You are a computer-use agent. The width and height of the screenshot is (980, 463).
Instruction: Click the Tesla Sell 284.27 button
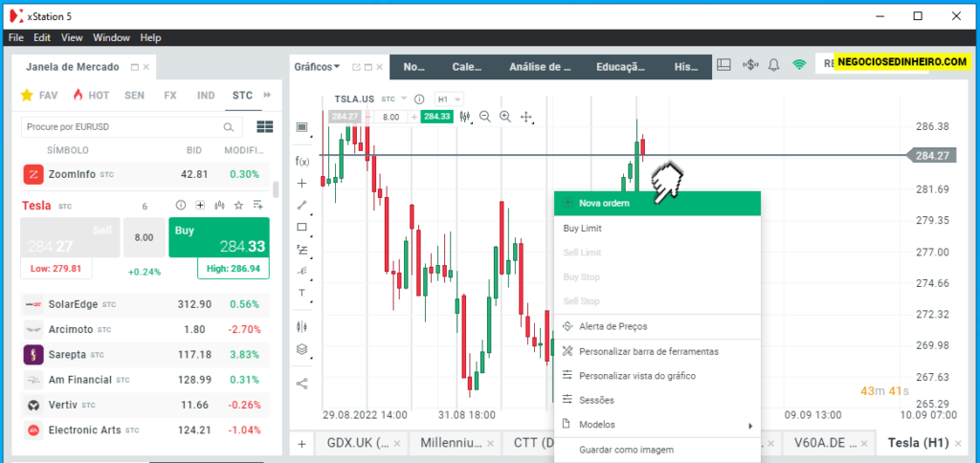69,237
